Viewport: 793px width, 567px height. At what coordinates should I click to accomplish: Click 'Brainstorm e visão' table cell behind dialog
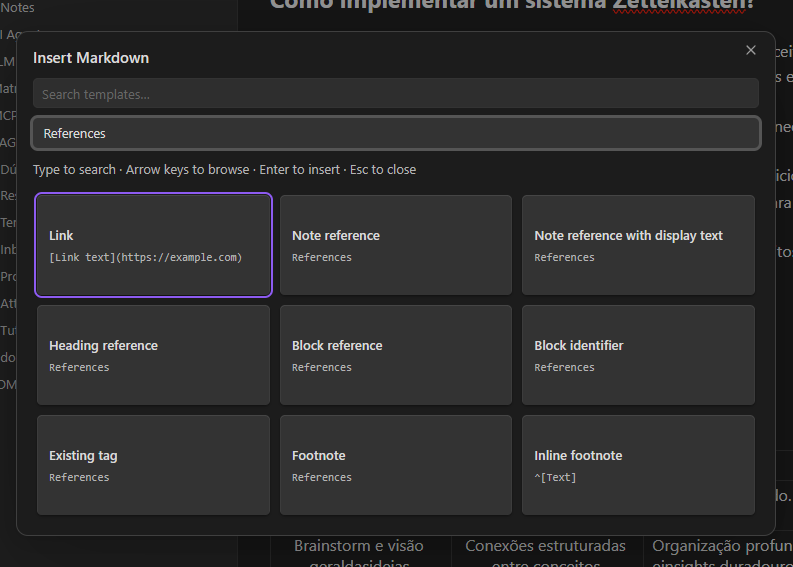(359, 552)
